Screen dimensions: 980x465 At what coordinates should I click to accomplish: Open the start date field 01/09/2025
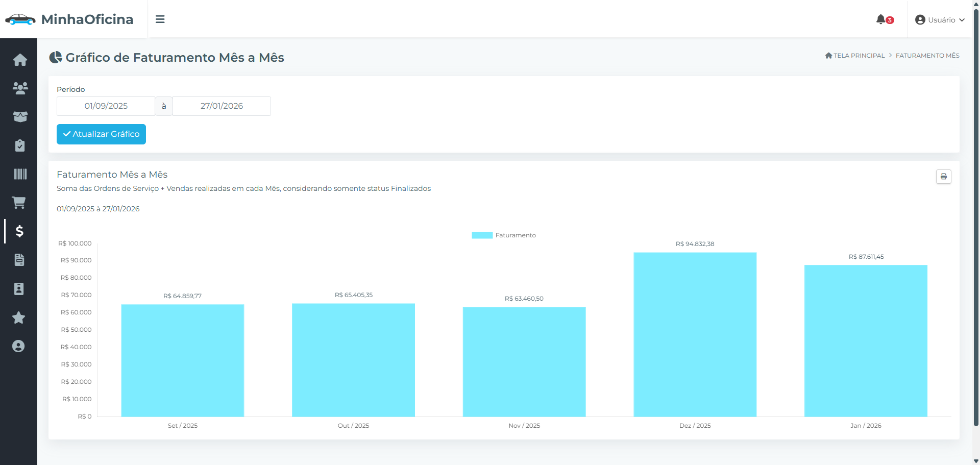tap(106, 106)
